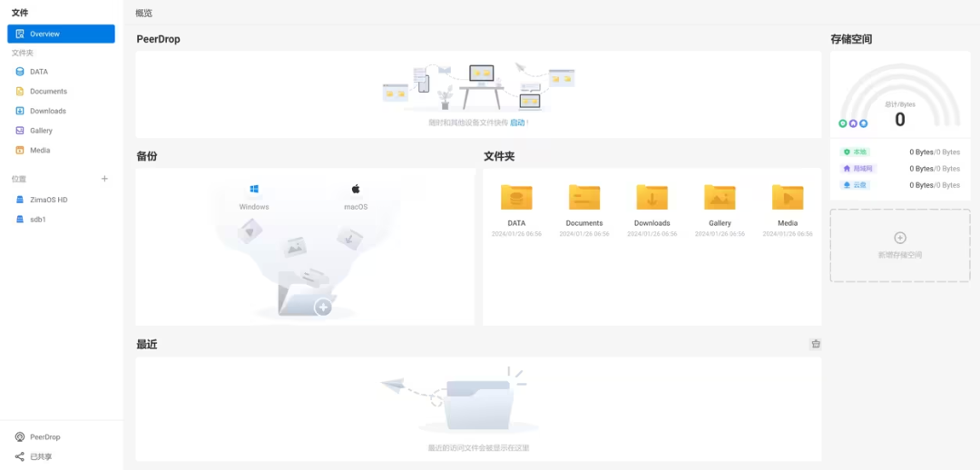Screen dimensions: 980x470
Task: Click the storage total 0 value
Action: [900, 119]
